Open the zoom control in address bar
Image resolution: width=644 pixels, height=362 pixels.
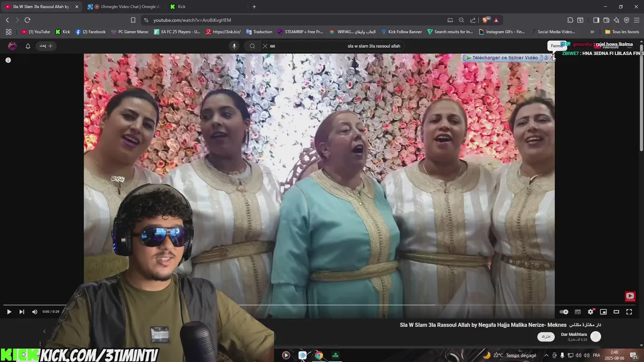461,20
